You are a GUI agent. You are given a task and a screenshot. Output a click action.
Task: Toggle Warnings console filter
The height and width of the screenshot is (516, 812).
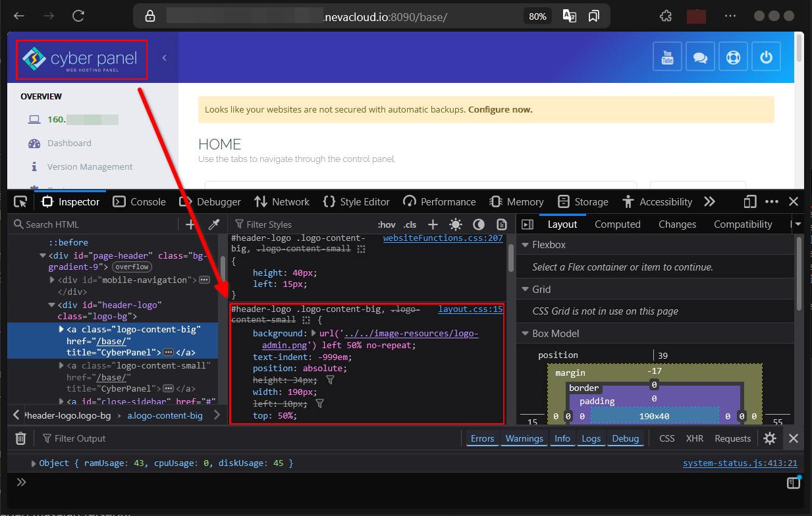(524, 438)
